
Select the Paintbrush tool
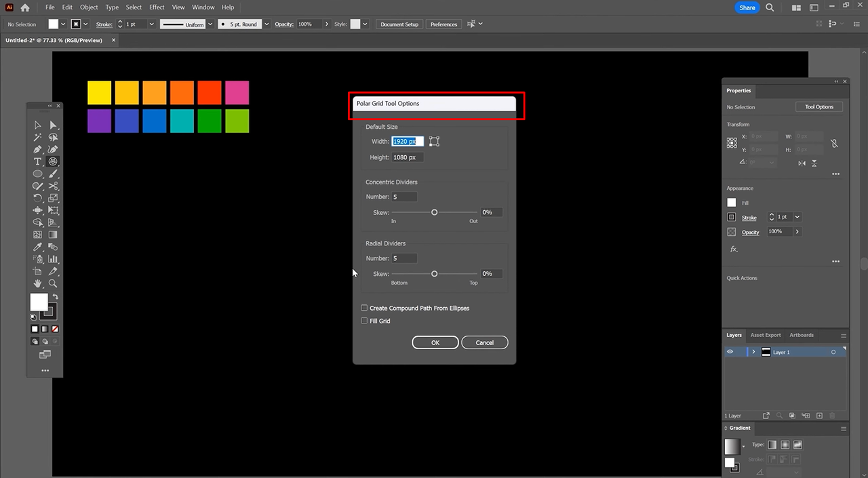53,174
